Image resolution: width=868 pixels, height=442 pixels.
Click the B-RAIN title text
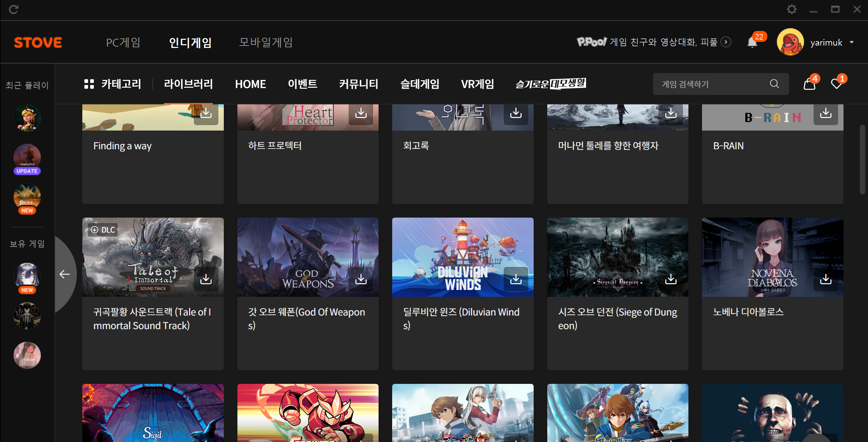pyautogui.click(x=729, y=146)
